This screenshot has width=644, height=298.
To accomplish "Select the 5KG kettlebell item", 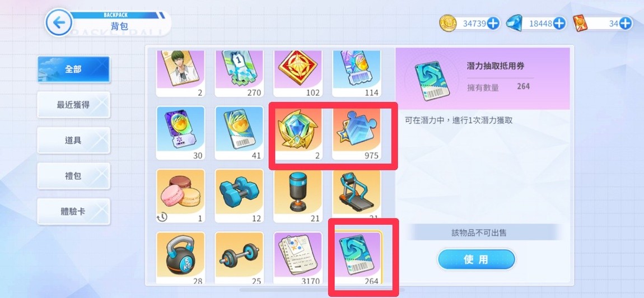I will tap(180, 258).
